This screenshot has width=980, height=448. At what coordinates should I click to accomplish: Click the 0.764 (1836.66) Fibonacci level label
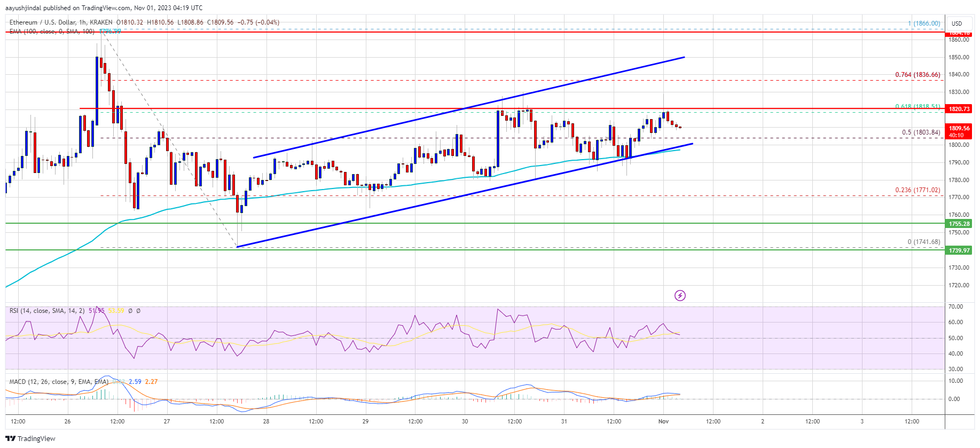click(x=917, y=75)
